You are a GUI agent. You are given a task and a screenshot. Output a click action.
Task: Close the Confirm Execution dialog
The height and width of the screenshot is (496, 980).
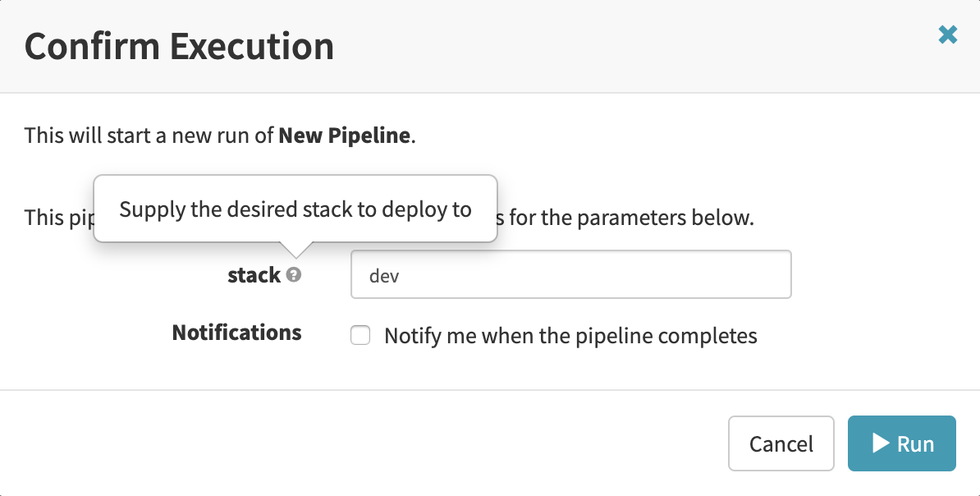948,34
